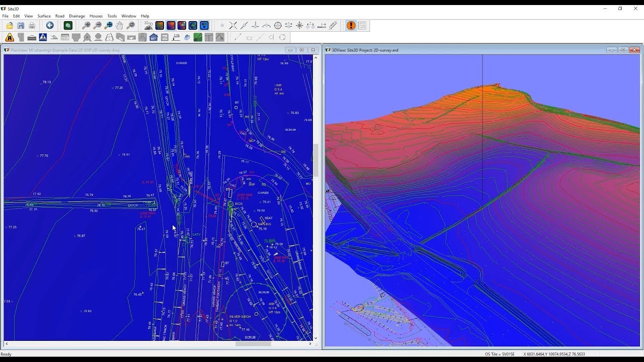Click the profile curve graph icon
Image resolution: width=644 pixels, height=362 pixels.
tap(220, 37)
